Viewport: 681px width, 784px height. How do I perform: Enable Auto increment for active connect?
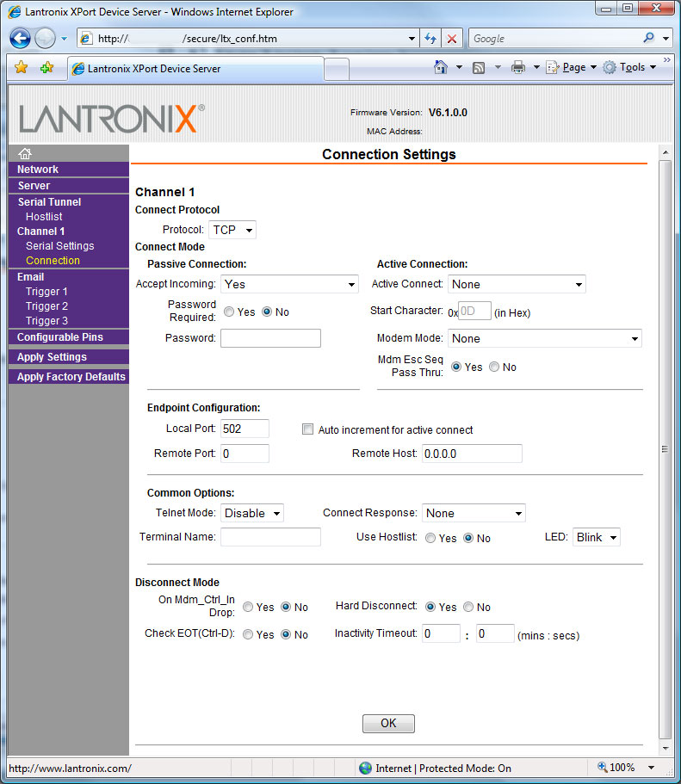(307, 429)
